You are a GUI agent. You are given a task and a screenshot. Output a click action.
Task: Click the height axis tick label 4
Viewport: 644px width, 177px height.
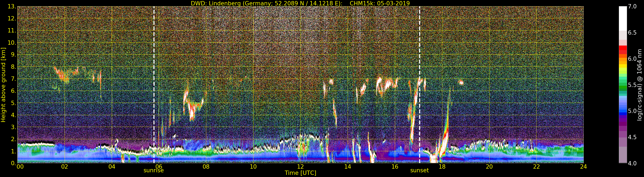(x=13, y=115)
